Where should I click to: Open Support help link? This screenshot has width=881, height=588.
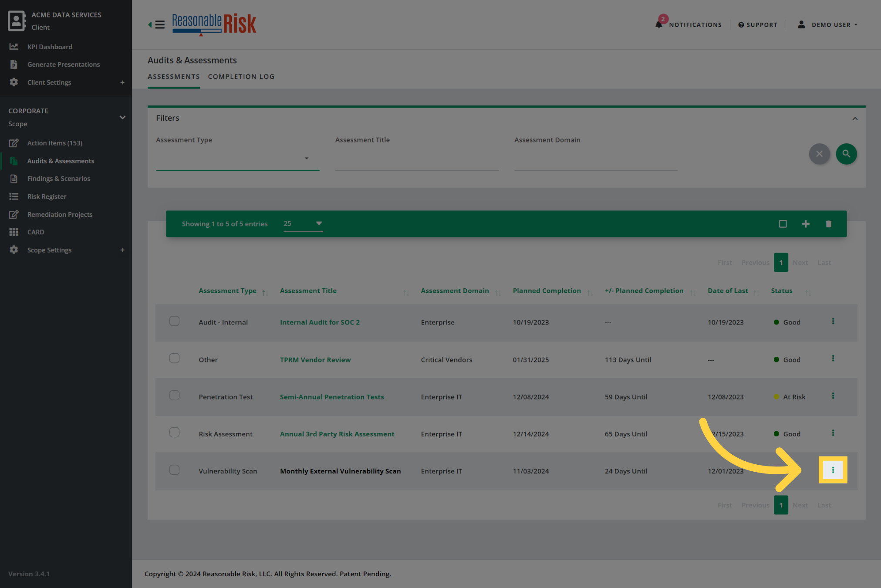758,25
